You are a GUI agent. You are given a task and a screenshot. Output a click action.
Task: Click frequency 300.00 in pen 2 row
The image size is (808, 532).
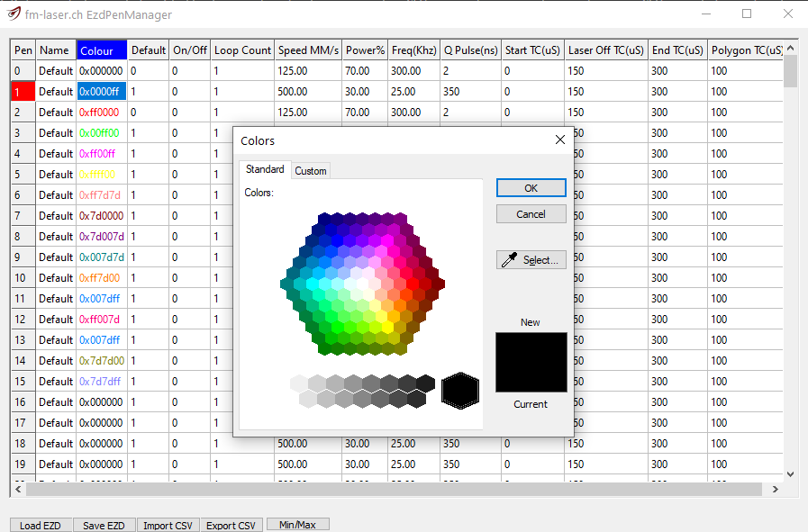[413, 113]
